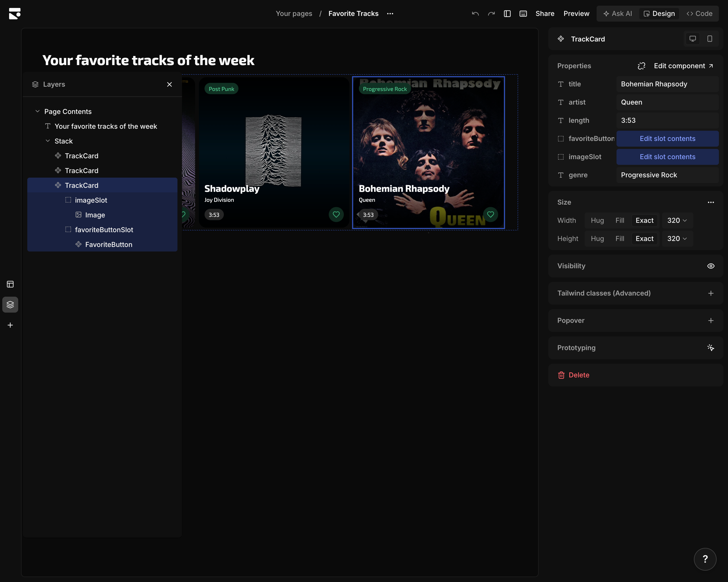Viewport: 728px width, 582px height.
Task: Toggle the heart on Shadowplay card
Action: click(x=336, y=214)
